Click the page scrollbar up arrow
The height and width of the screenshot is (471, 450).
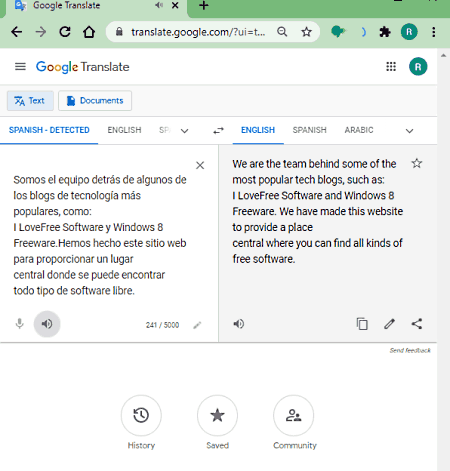(x=443, y=56)
